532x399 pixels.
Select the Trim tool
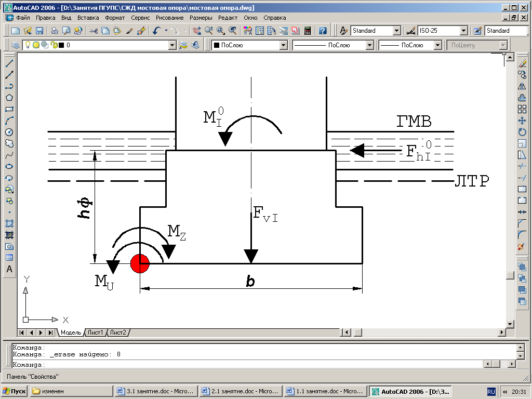click(x=522, y=167)
